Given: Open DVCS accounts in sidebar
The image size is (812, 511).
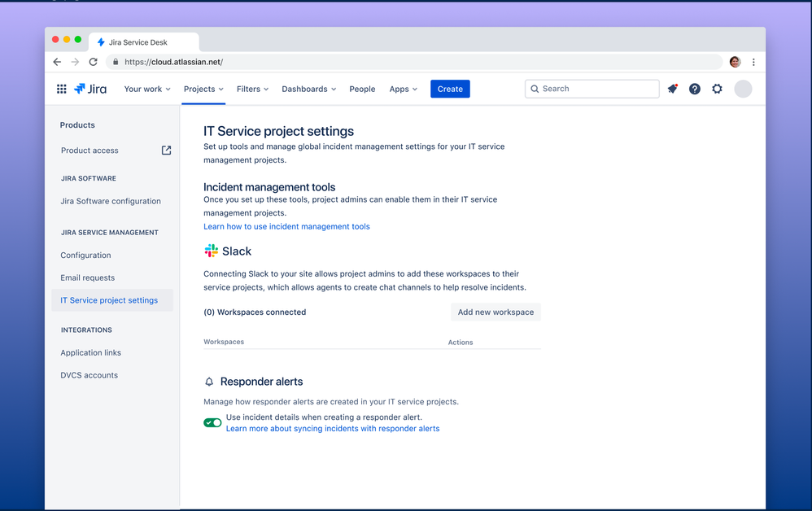Looking at the screenshot, I should click(89, 375).
